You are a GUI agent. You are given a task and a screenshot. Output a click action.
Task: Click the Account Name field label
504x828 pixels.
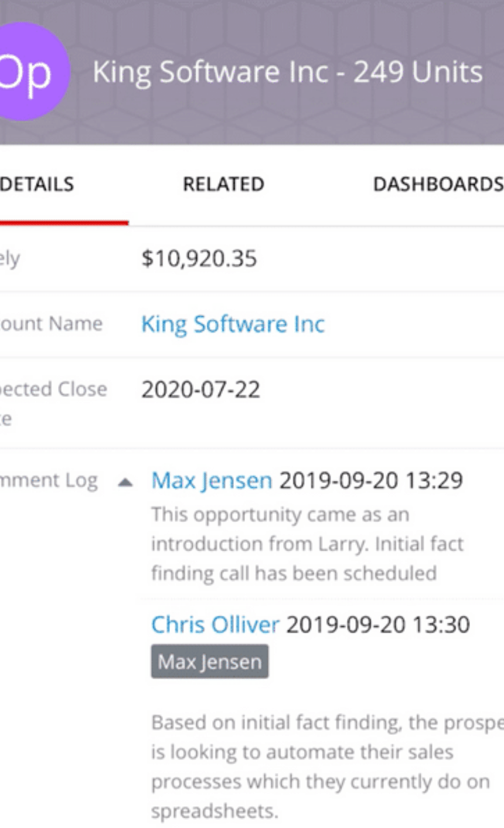51,324
